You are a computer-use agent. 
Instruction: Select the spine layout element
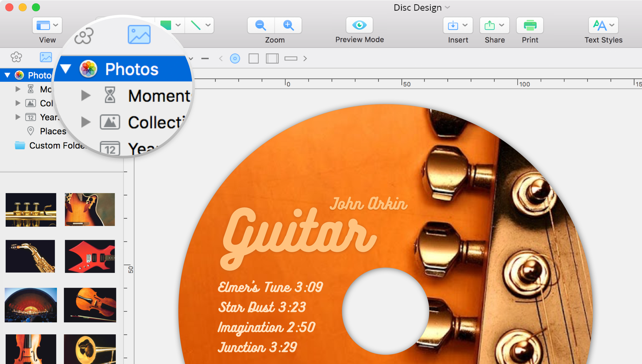291,58
